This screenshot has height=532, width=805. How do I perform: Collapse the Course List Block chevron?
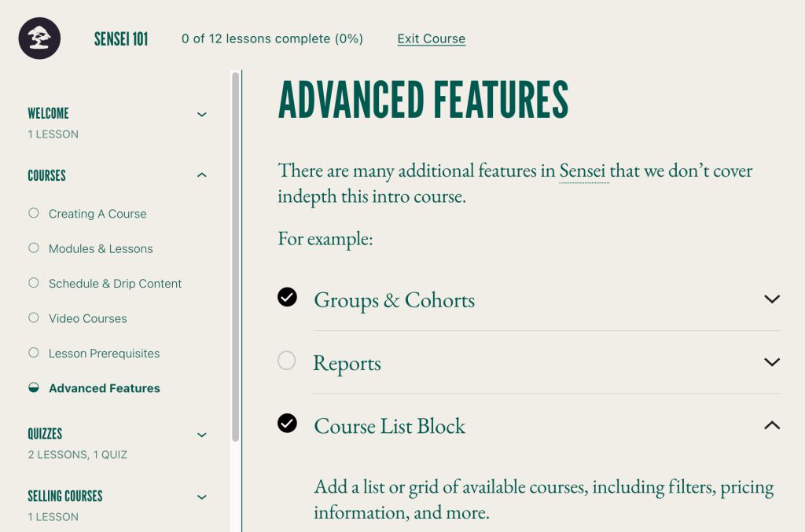[772, 425]
